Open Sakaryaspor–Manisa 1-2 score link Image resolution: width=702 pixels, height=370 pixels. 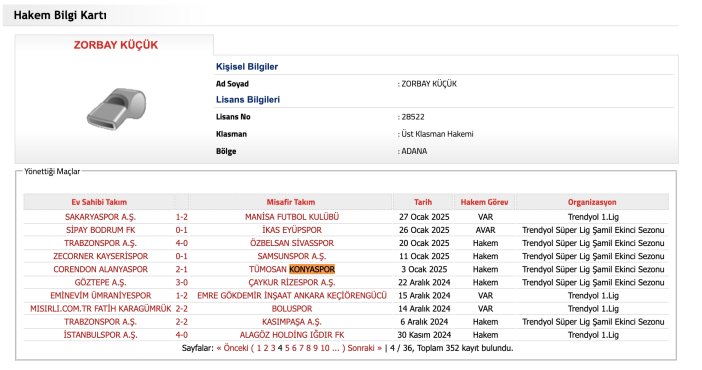[x=181, y=217]
